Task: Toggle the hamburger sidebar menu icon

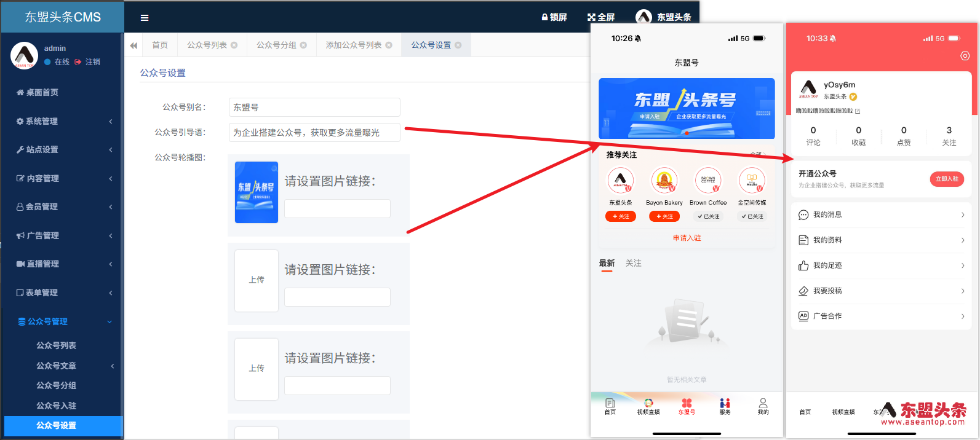Action: point(145,18)
